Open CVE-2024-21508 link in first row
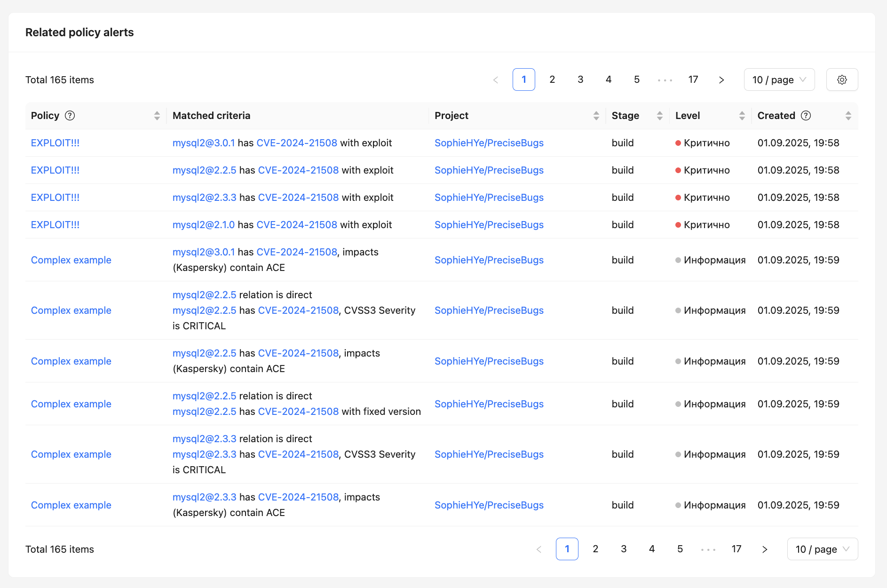Viewport: 887px width, 588px height. pyautogui.click(x=296, y=143)
